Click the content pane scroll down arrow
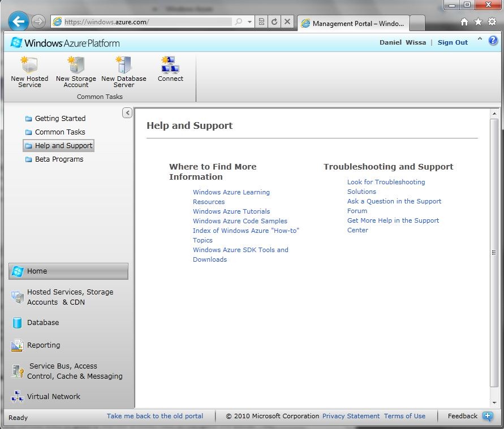 click(x=494, y=402)
